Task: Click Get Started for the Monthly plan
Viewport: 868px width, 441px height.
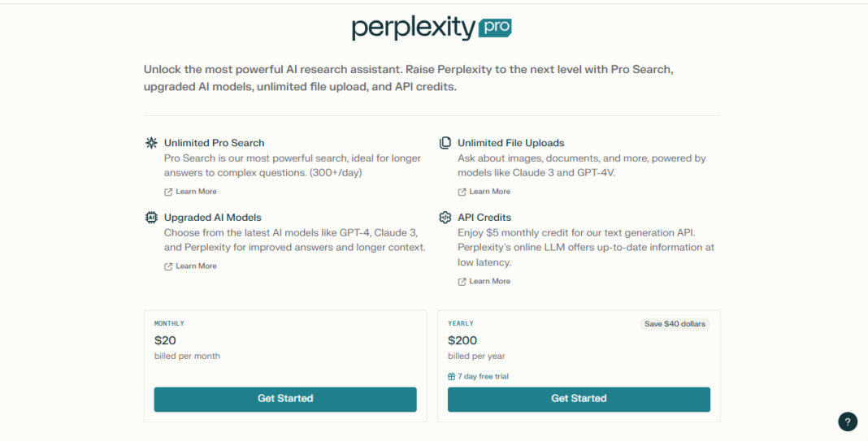Action: [x=285, y=399]
